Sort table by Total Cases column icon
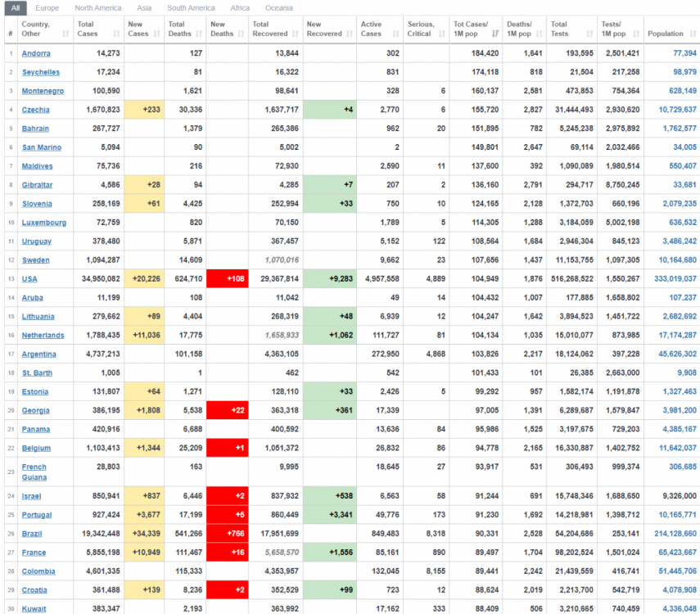The image size is (700, 614). [x=116, y=34]
